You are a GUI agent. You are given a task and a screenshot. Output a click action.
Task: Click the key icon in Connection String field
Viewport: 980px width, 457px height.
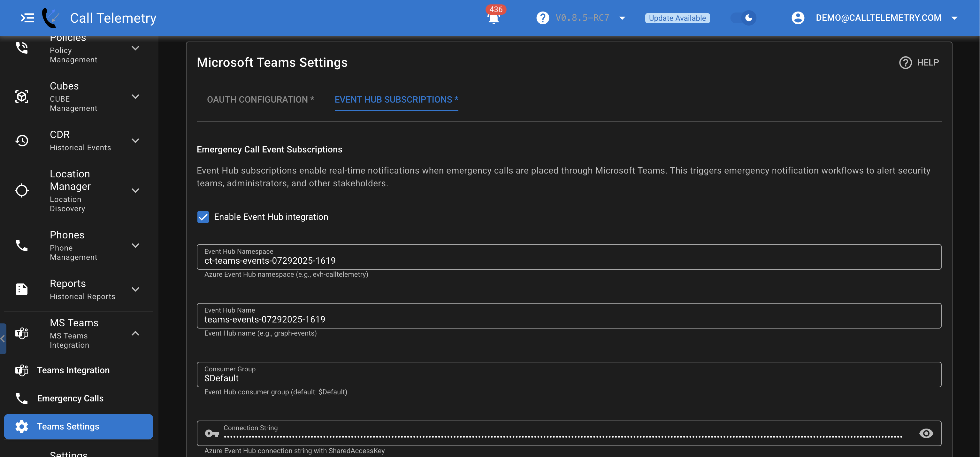click(212, 433)
